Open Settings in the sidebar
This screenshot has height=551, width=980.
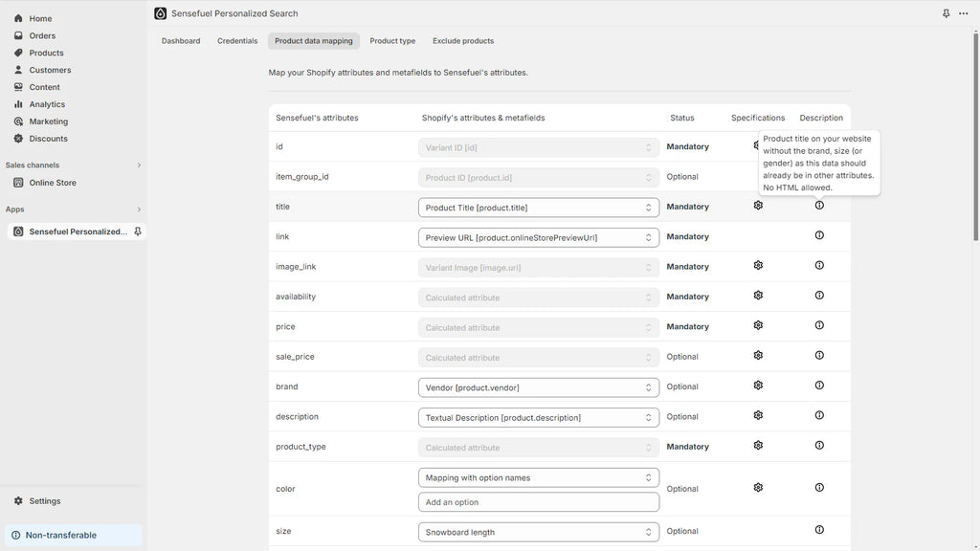[44, 501]
